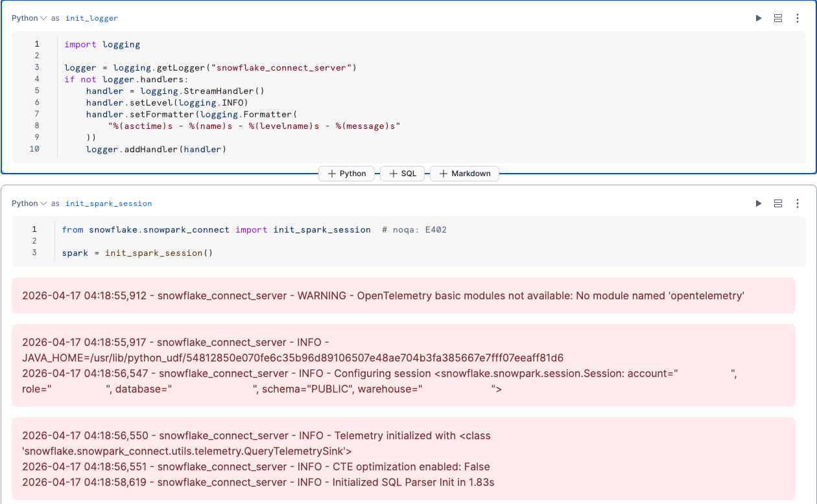Click the spark = init_spark_session() code line
The image size is (817, 504).
click(137, 253)
